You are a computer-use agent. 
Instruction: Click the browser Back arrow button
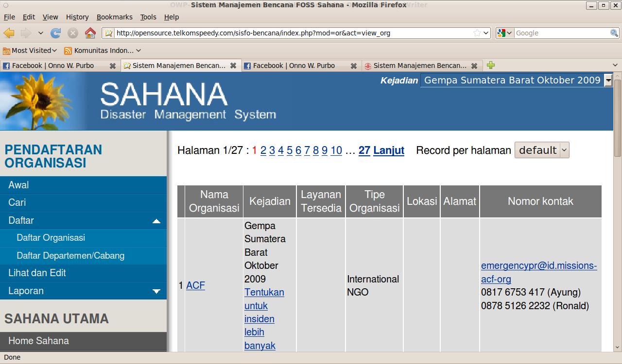tap(9, 33)
